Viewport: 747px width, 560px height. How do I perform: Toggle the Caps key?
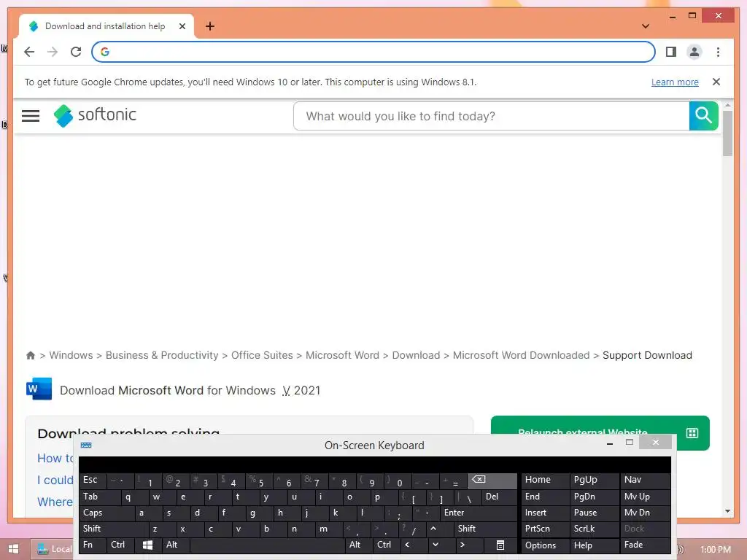(x=107, y=513)
